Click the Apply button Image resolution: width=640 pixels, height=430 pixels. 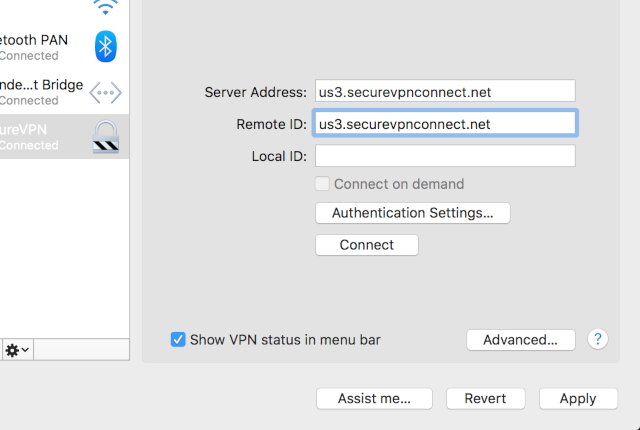pos(578,399)
